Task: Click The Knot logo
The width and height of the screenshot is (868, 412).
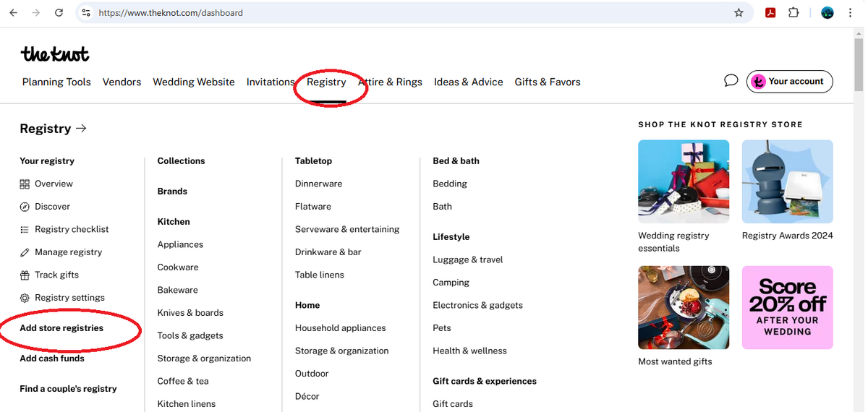Action: click(x=55, y=54)
